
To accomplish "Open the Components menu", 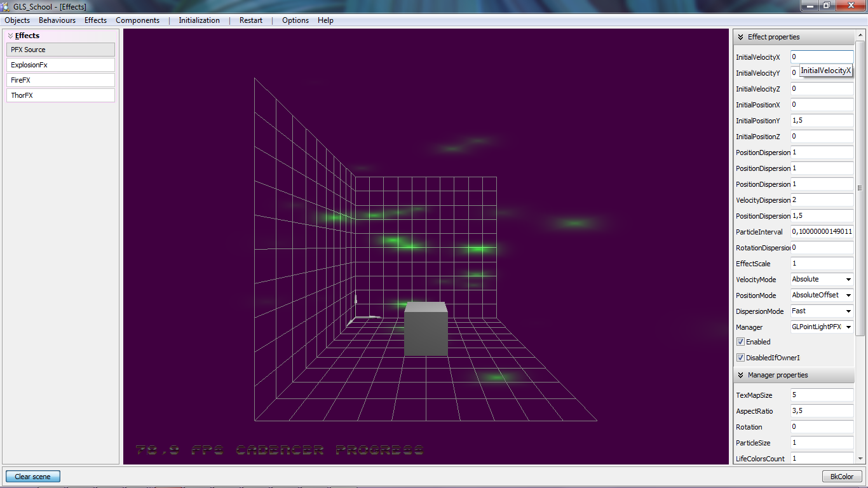I will [137, 20].
